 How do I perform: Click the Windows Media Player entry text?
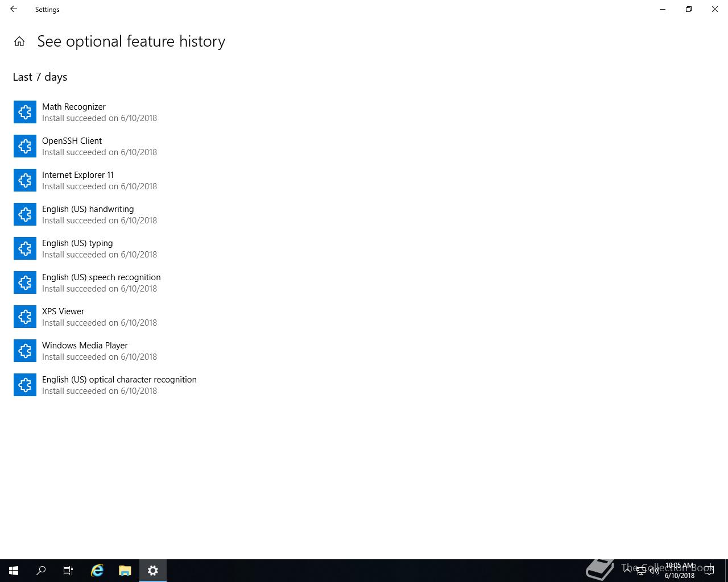pos(85,346)
